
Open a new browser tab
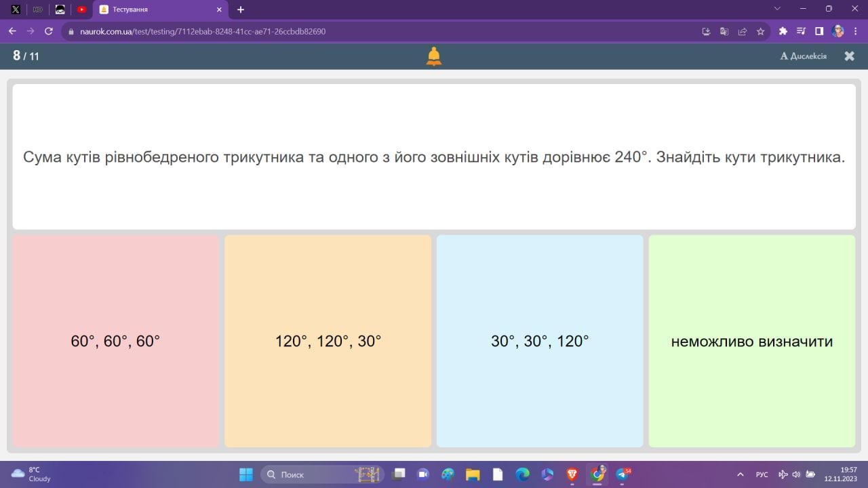coord(241,9)
